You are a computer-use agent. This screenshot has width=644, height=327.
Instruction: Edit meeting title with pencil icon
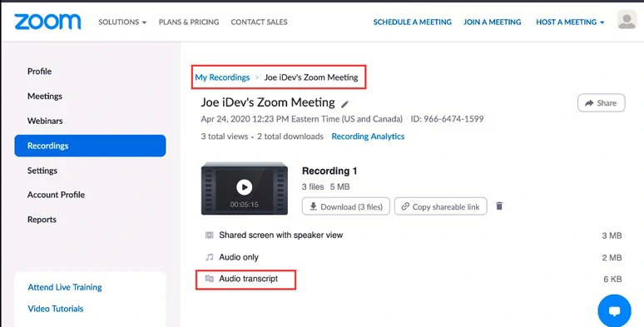click(345, 104)
